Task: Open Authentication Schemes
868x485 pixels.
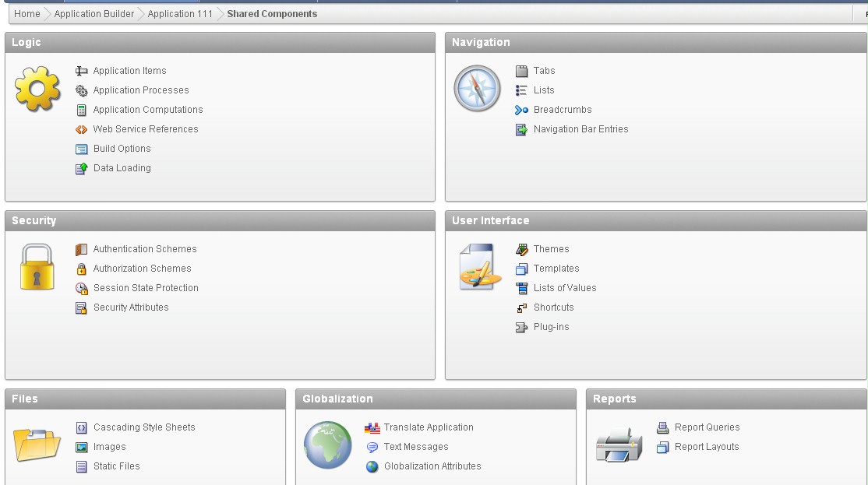Action: tap(145, 249)
